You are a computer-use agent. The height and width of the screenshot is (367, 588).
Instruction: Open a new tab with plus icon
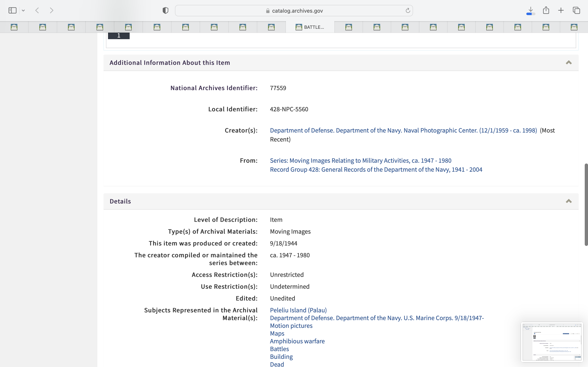(x=561, y=10)
